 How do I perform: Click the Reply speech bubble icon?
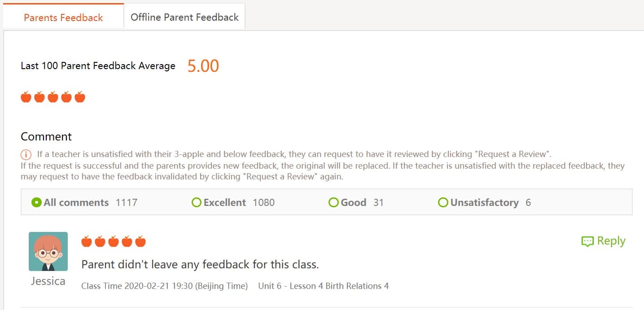point(587,241)
